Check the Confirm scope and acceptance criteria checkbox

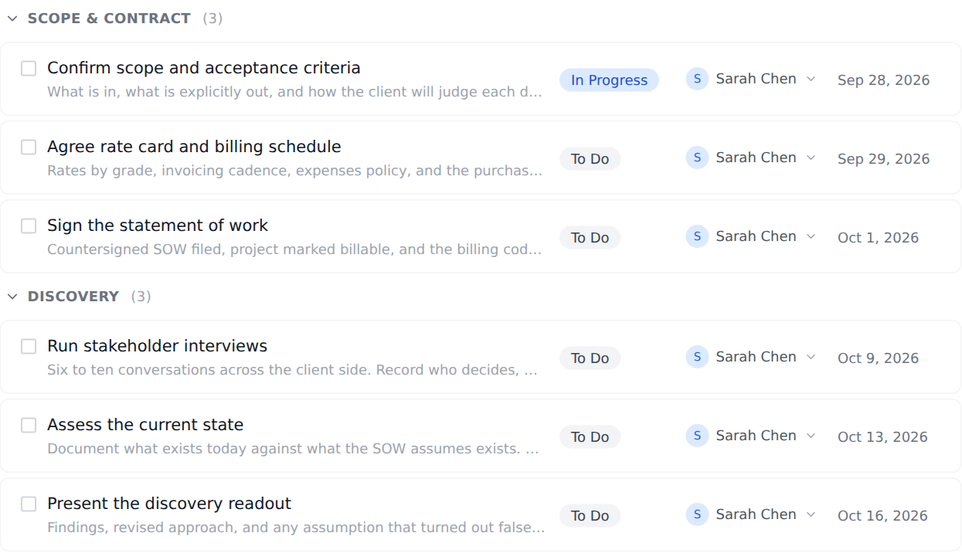tap(29, 69)
